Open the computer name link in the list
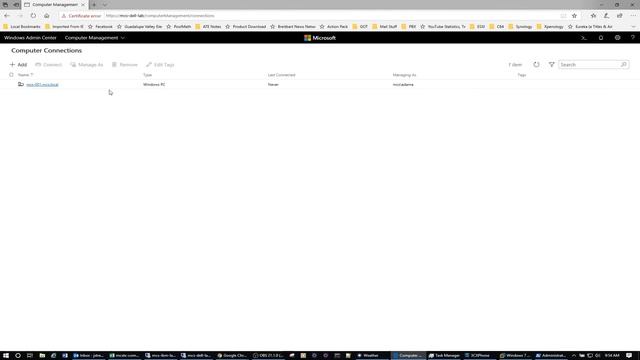This screenshot has height=360, width=640. click(42, 84)
